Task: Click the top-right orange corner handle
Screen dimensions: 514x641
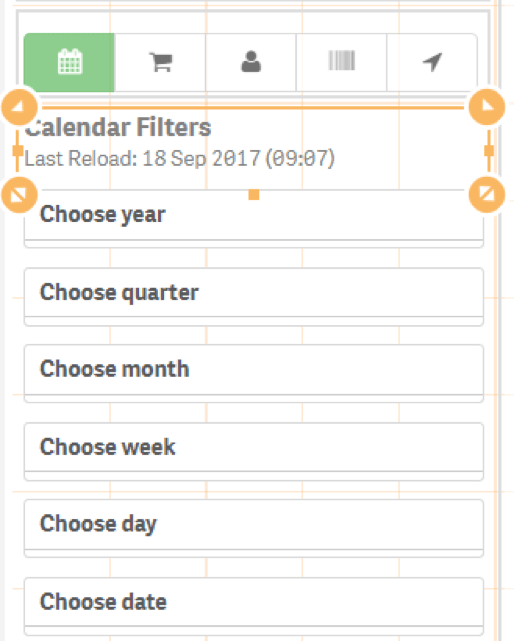Action: coord(487,107)
